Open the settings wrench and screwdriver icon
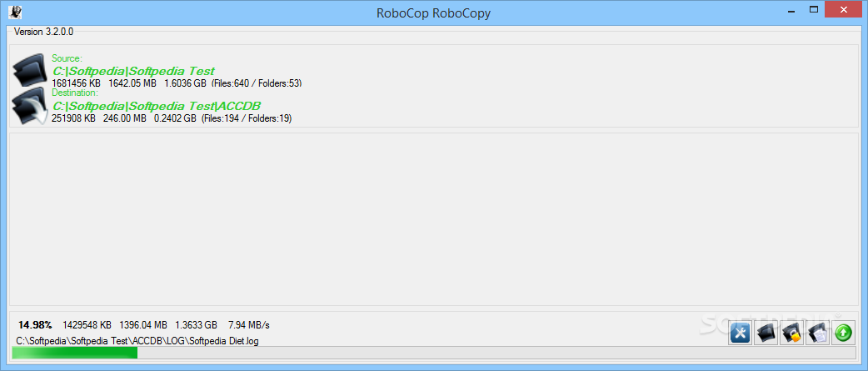The image size is (868, 371). pos(740,333)
